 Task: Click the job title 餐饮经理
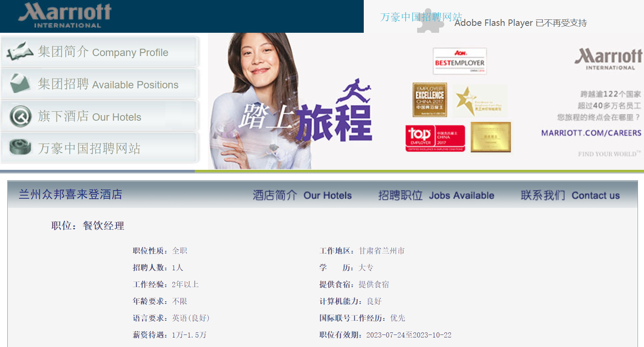pyautogui.click(x=103, y=225)
